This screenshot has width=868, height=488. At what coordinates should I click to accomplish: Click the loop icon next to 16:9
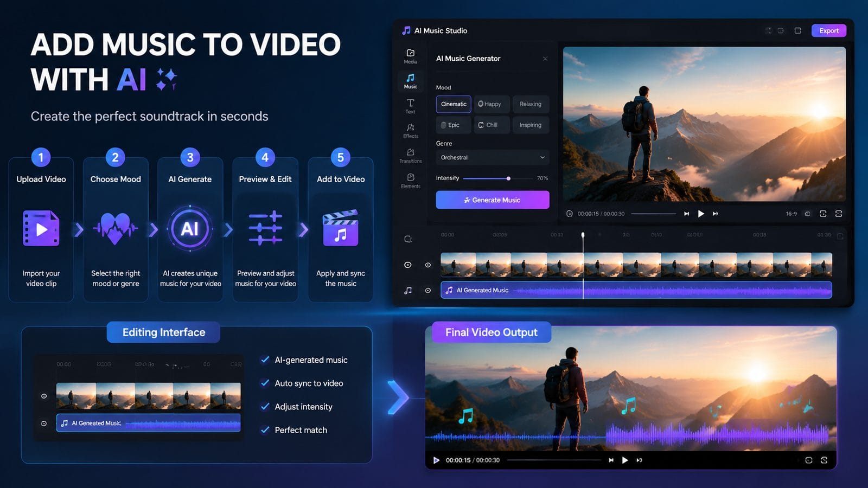coord(807,214)
